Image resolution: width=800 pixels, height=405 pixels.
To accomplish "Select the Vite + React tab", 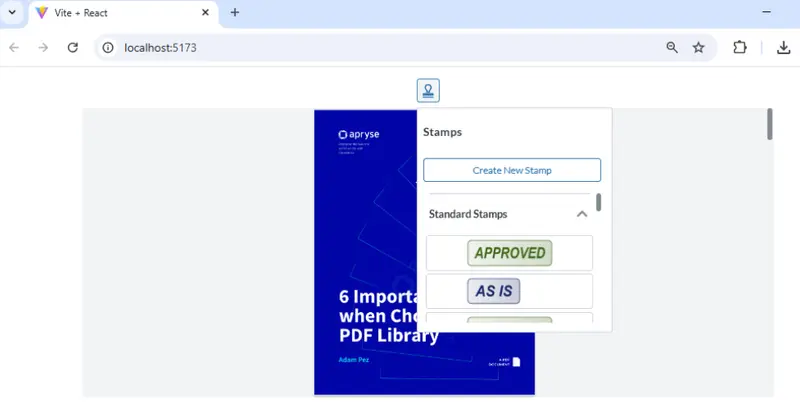I will pos(123,13).
